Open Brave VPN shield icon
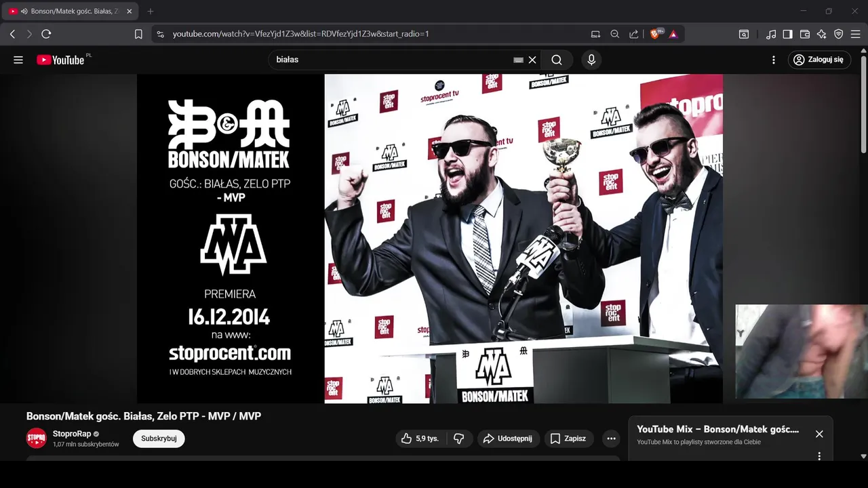Viewport: 868px width, 488px height. (838, 34)
